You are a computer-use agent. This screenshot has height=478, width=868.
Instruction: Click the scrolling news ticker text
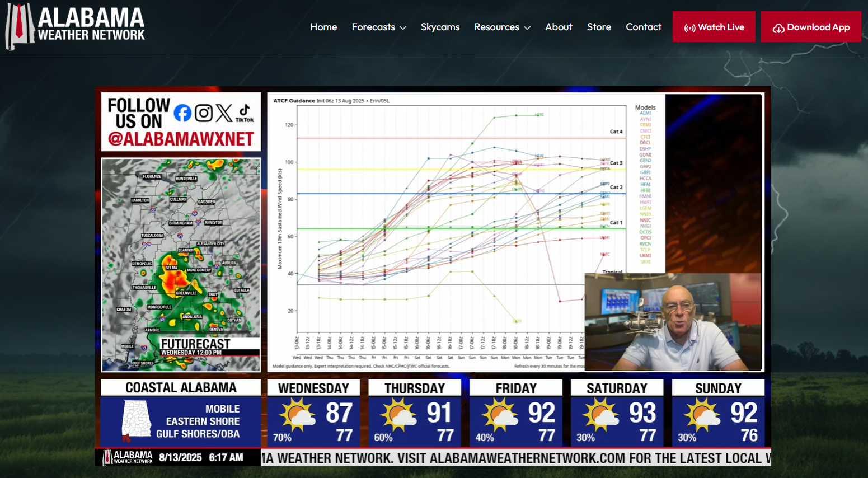click(x=516, y=458)
